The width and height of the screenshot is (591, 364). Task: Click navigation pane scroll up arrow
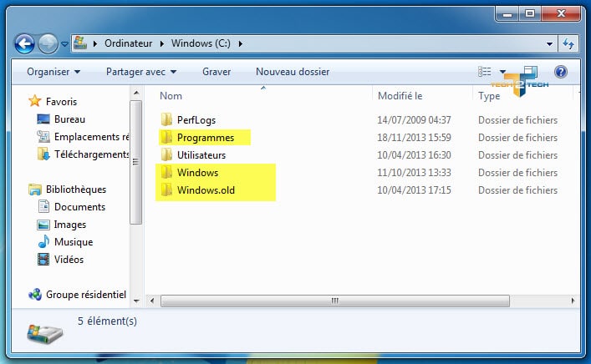(x=136, y=93)
